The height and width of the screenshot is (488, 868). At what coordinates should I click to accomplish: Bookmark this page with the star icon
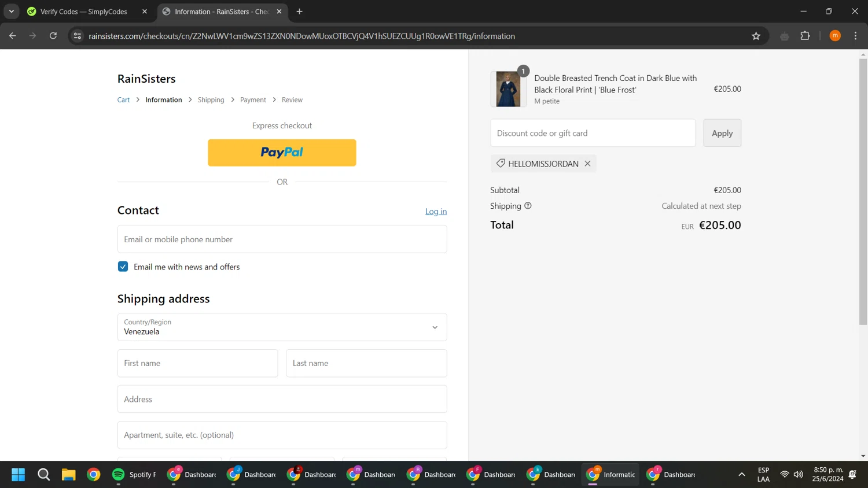click(756, 36)
